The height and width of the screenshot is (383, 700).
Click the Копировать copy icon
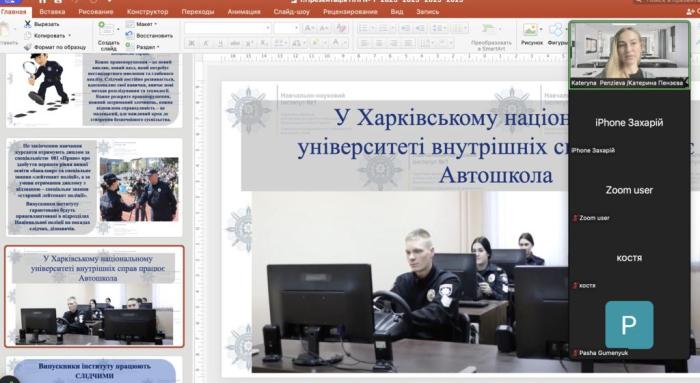(28, 35)
